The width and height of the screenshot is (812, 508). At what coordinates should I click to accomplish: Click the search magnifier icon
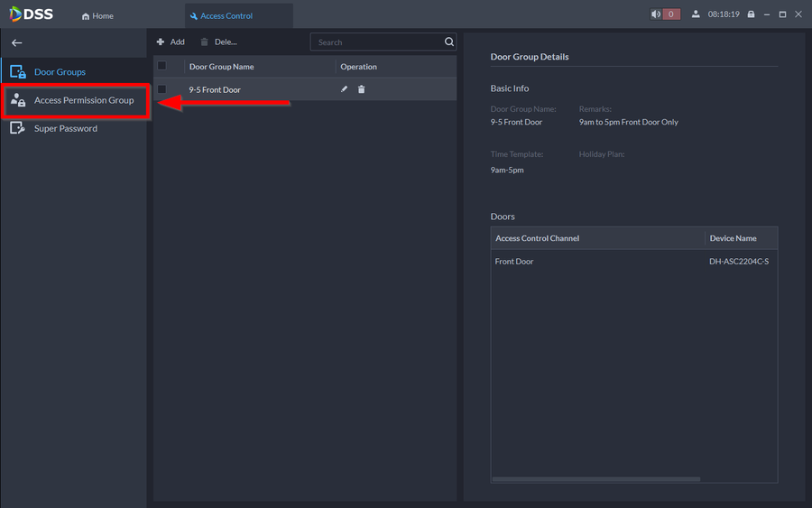click(448, 42)
